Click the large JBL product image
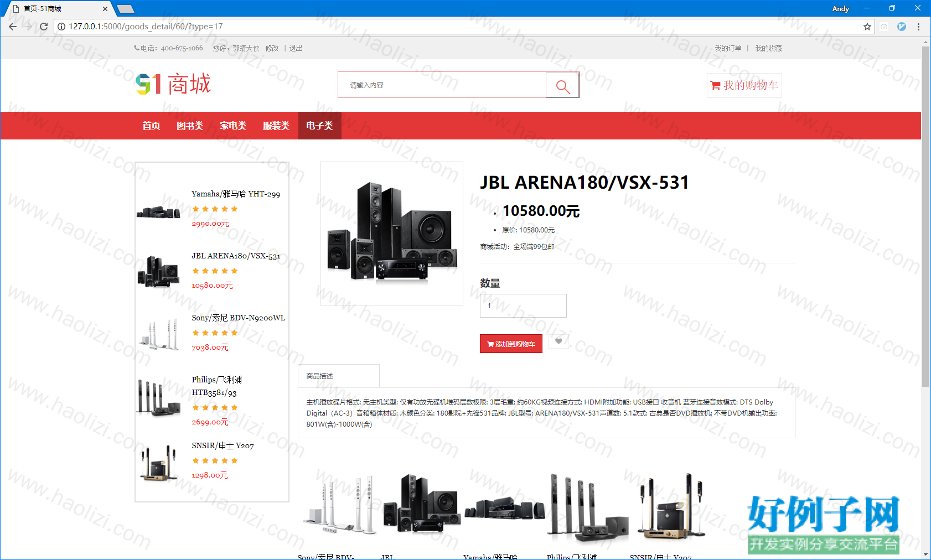 [391, 233]
